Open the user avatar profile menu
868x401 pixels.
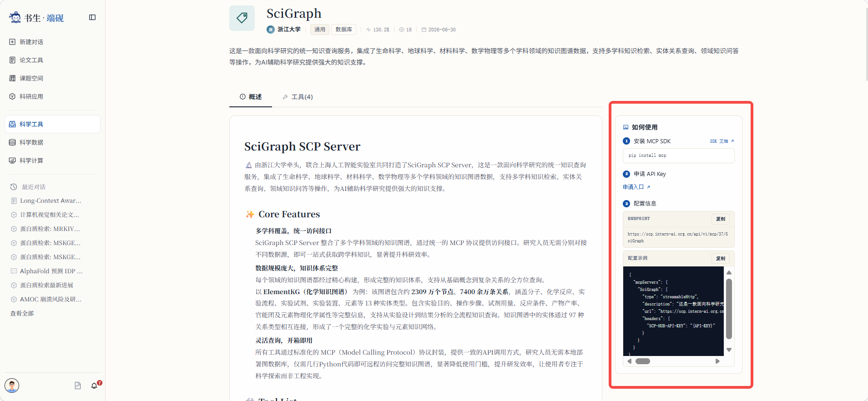click(12, 386)
